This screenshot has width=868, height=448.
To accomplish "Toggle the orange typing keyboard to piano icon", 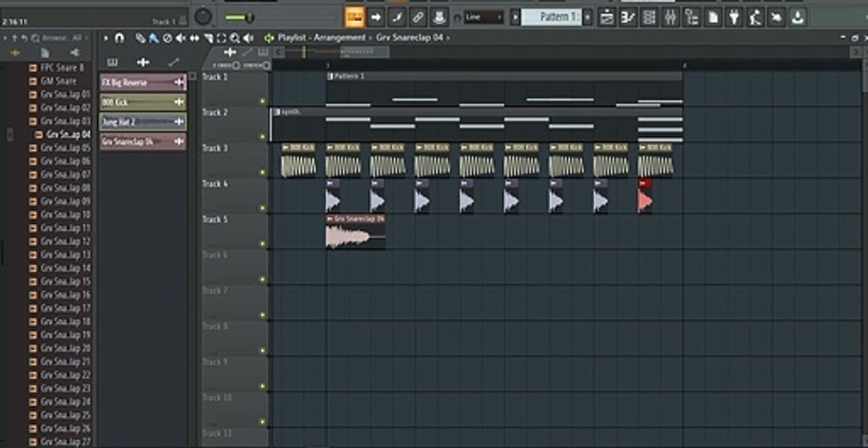I will [354, 17].
